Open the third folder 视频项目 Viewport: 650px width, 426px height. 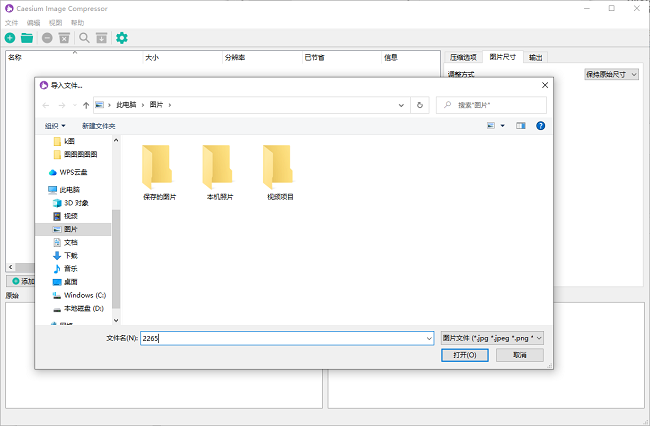[x=280, y=172]
